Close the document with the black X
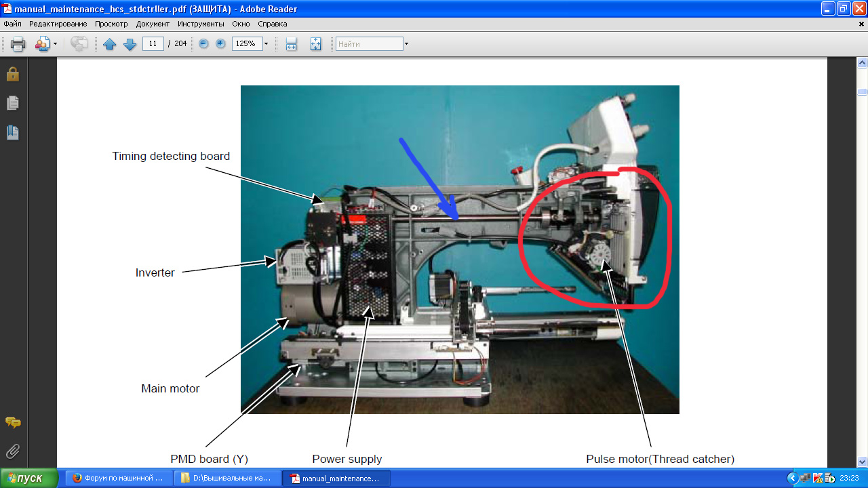Screen dimensions: 868x488 click(861, 24)
